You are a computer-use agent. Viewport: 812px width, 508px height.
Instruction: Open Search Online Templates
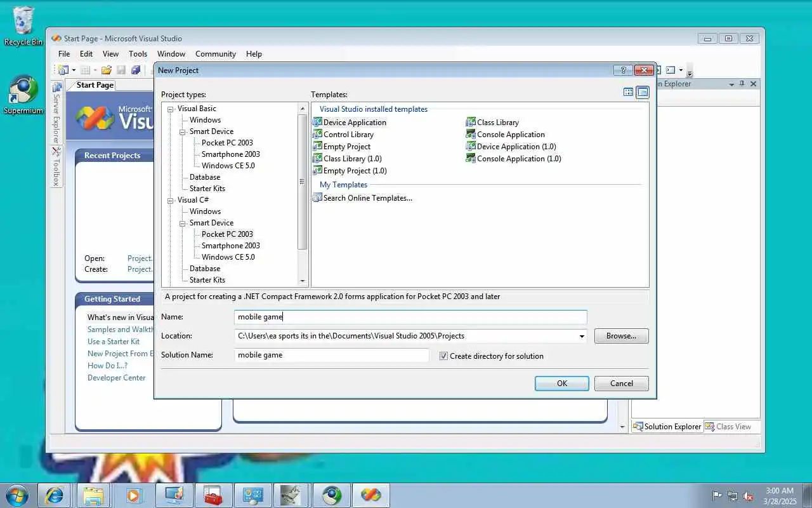click(362, 198)
